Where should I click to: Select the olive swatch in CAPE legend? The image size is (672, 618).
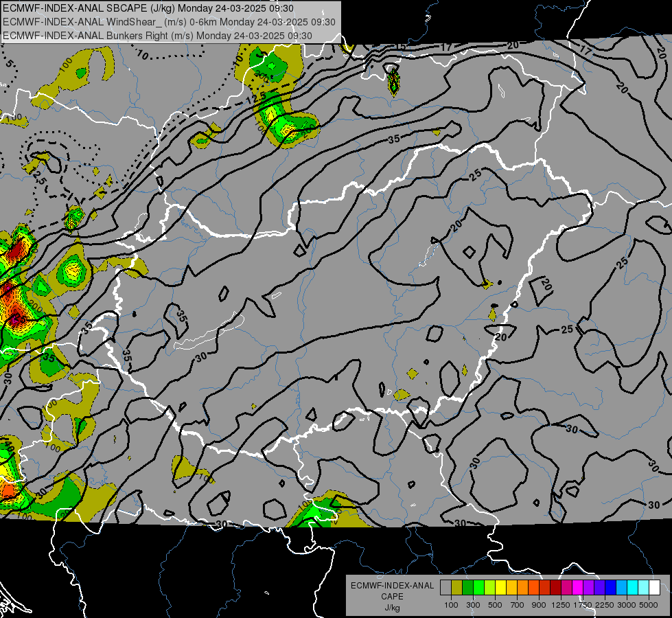tap(457, 588)
